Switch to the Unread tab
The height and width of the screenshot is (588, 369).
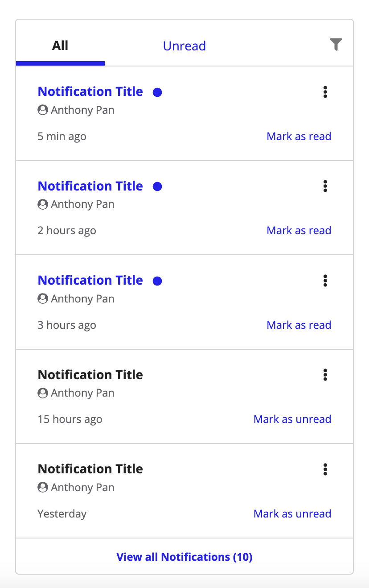pos(184,46)
